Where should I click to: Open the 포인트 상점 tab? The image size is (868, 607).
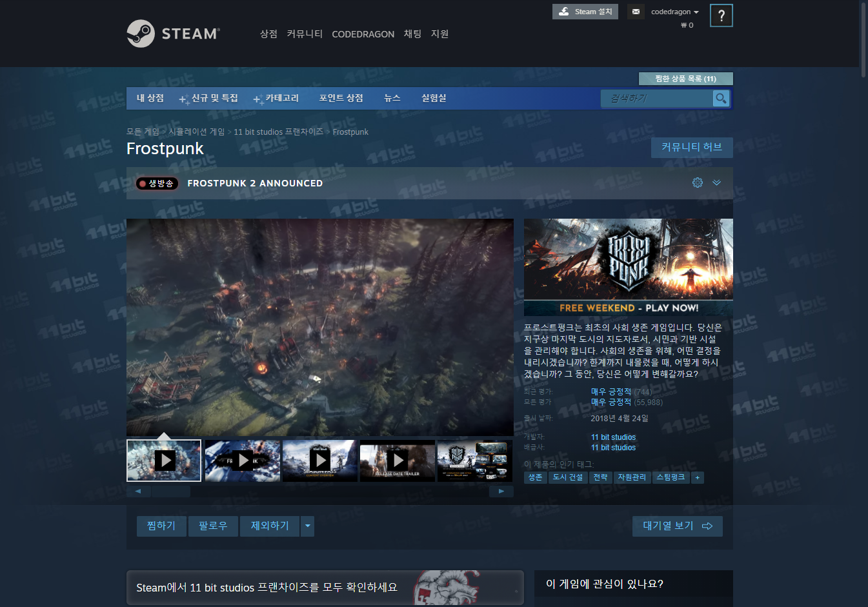(x=341, y=98)
